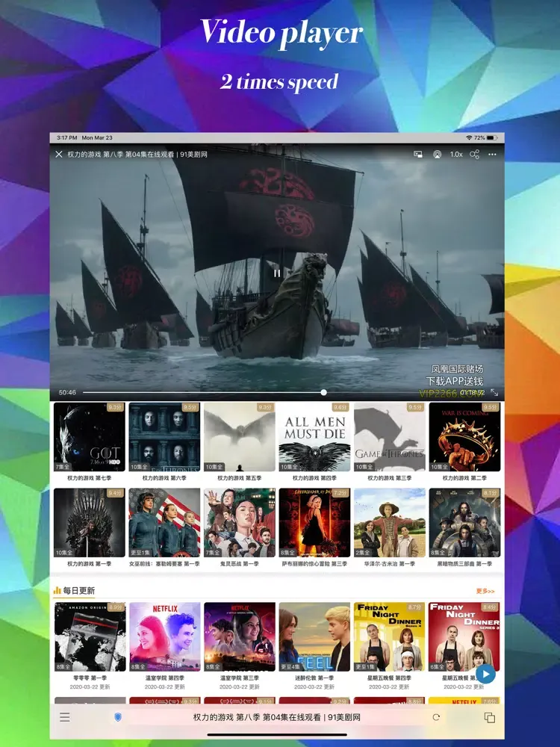Open 温室学院 第三季 poster
Viewport: 560px width, 747px height.
coord(240,637)
